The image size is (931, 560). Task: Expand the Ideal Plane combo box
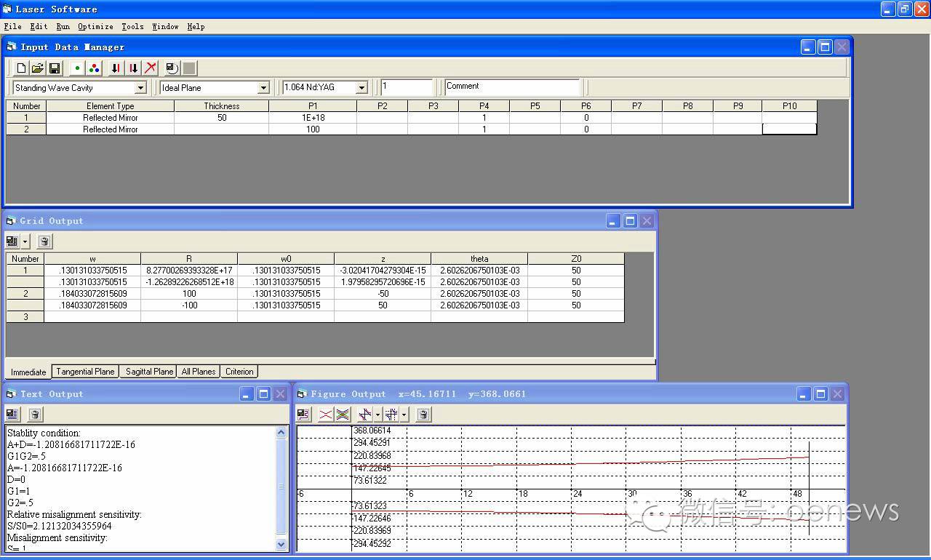point(263,88)
